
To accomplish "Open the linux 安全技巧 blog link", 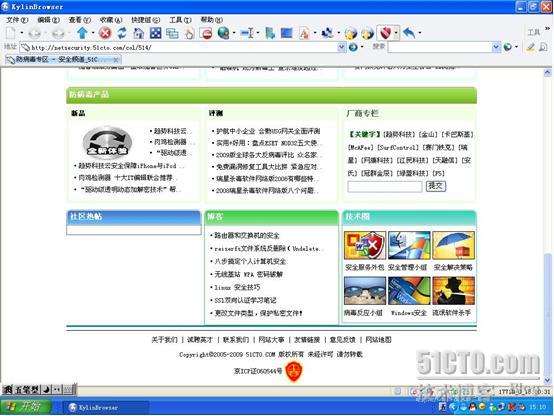I will pyautogui.click(x=237, y=287).
